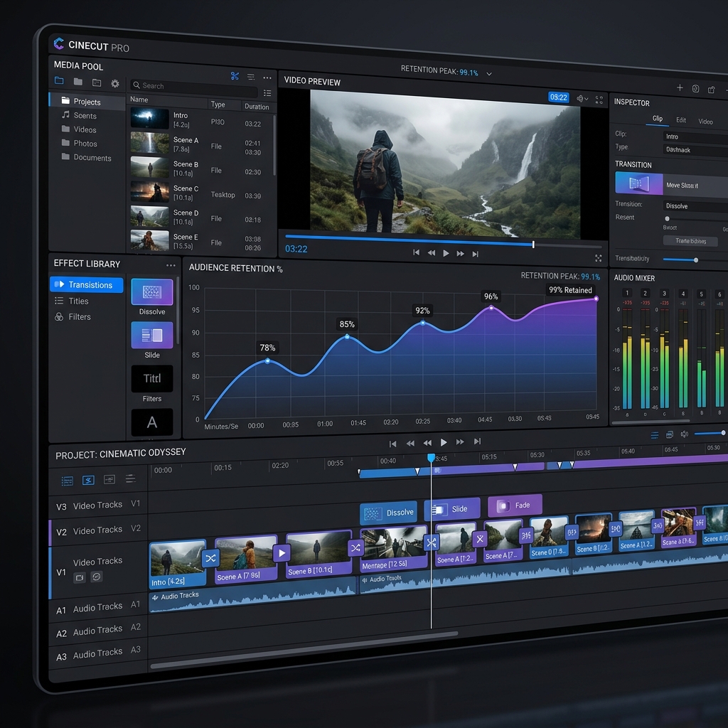728x728 pixels.
Task: Select the Projects folder in sidebar
Action: pos(87,101)
